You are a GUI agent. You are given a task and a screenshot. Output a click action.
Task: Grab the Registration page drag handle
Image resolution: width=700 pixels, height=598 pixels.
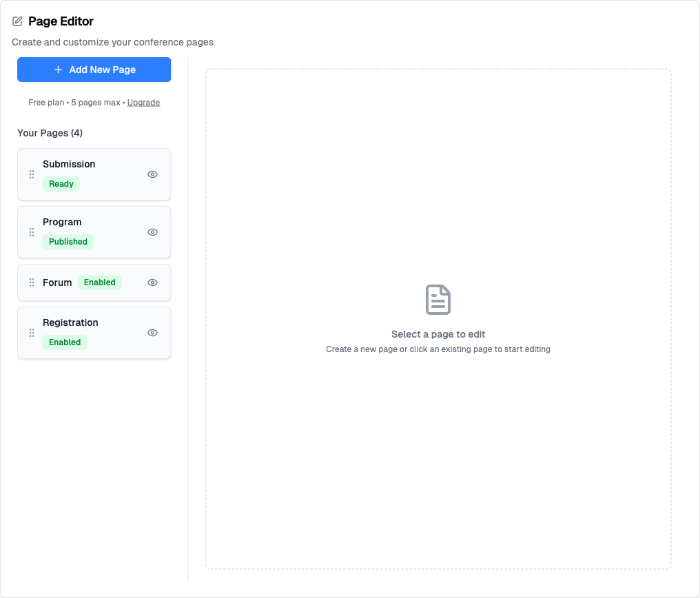click(32, 333)
